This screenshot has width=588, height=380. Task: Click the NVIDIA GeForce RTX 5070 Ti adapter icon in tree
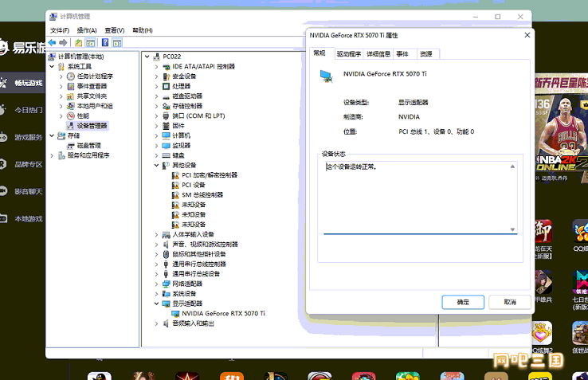pyautogui.click(x=175, y=314)
